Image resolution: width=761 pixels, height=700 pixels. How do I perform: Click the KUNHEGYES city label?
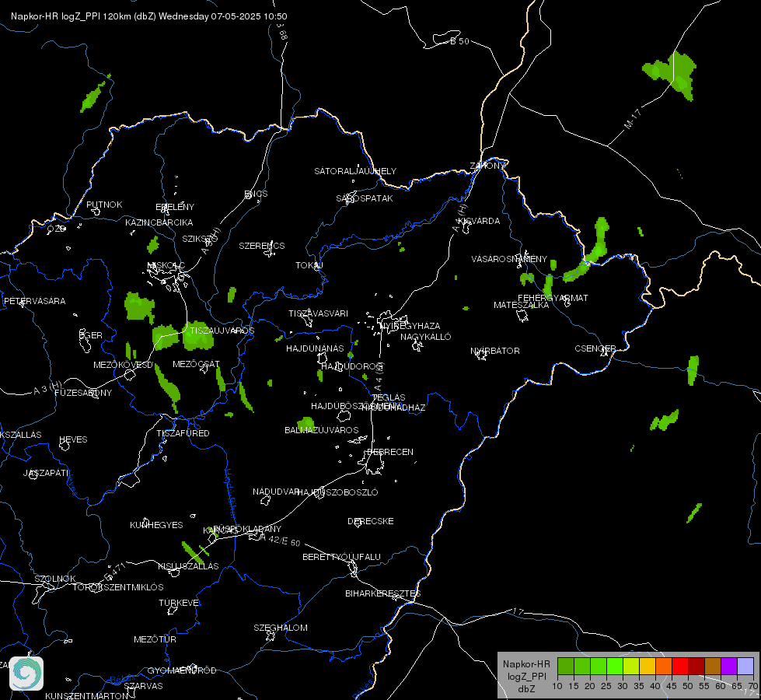coord(156,525)
